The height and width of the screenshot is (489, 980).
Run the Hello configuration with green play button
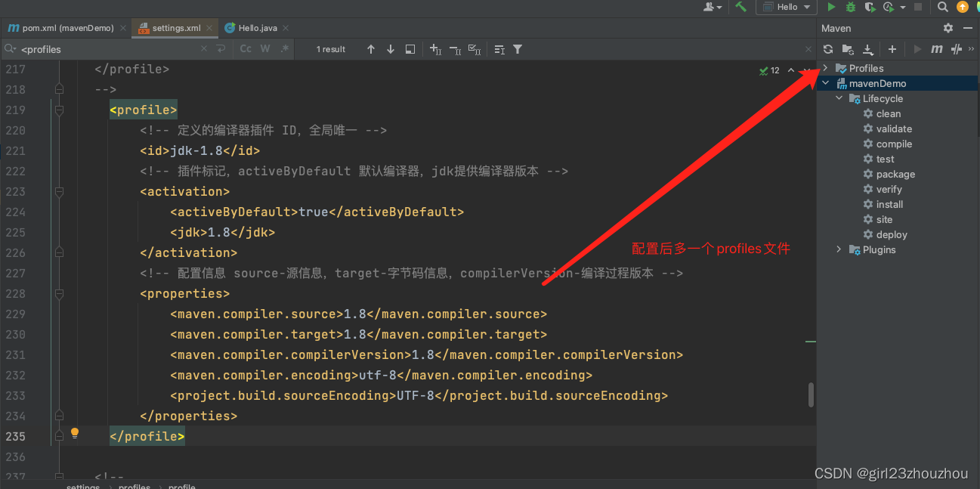coord(830,7)
